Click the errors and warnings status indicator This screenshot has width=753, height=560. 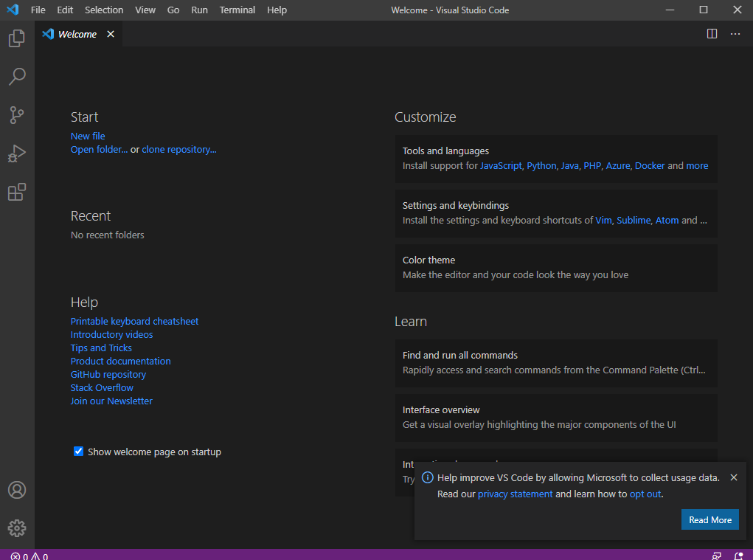click(30, 556)
